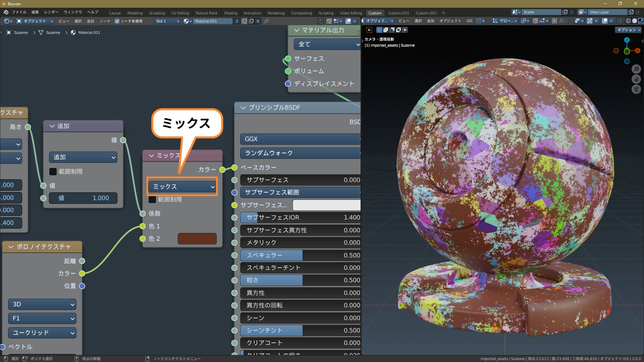Toggle viewport gizmos display

590,21
